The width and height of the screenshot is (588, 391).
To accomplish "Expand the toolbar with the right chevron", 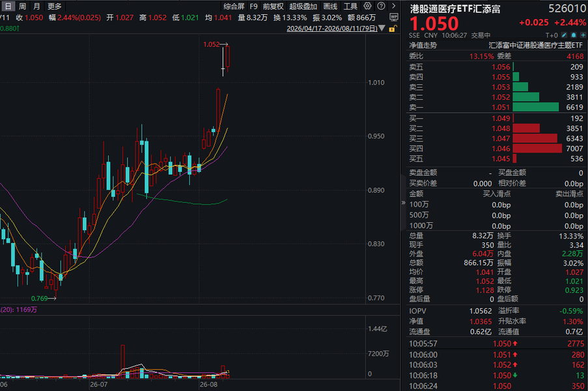I will pos(393,6).
